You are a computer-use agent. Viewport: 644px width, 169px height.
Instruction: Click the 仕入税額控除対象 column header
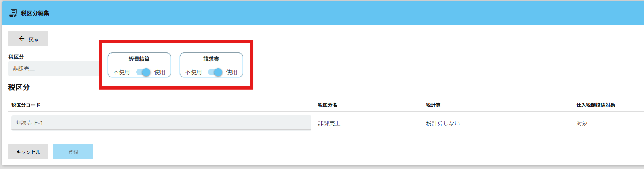click(x=596, y=105)
